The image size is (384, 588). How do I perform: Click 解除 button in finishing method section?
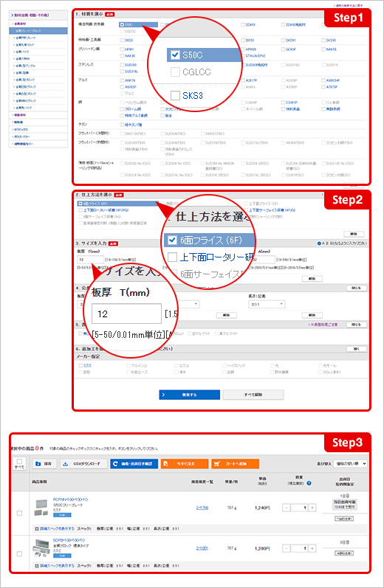pos(354,234)
